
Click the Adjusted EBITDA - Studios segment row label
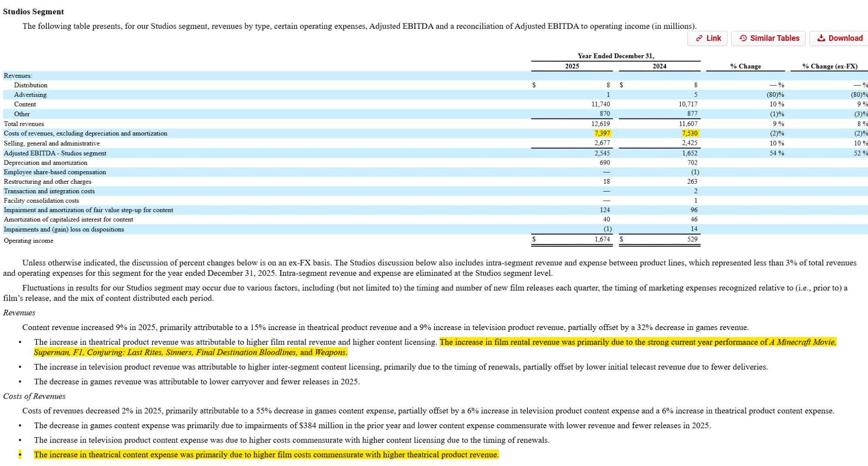pos(55,153)
